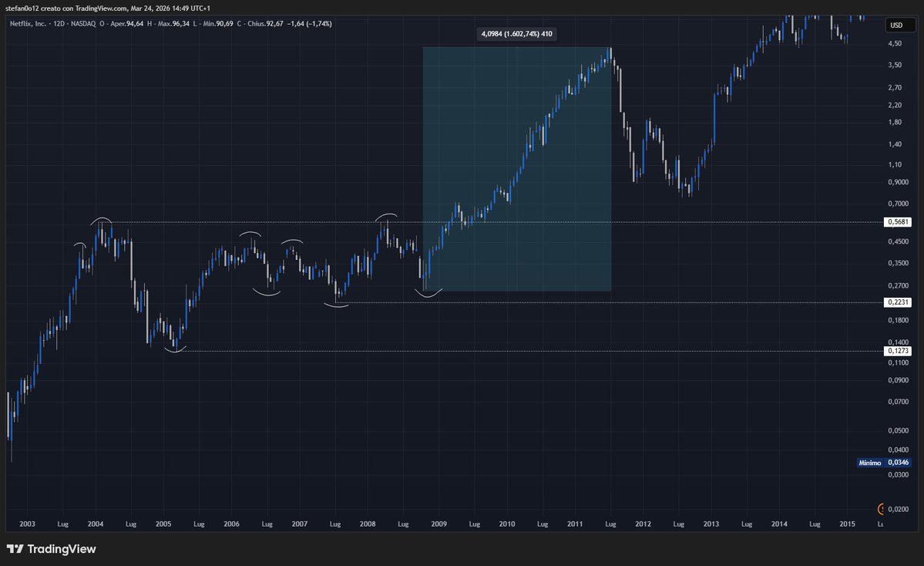Click the 2011 time axis label
Viewport: 924px width, 566px height.
tap(575, 524)
